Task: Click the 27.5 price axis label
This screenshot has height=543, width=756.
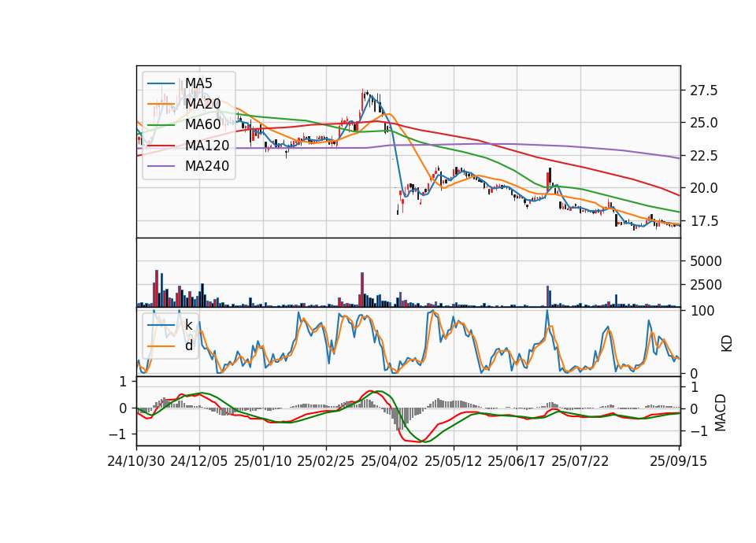Action: [703, 90]
